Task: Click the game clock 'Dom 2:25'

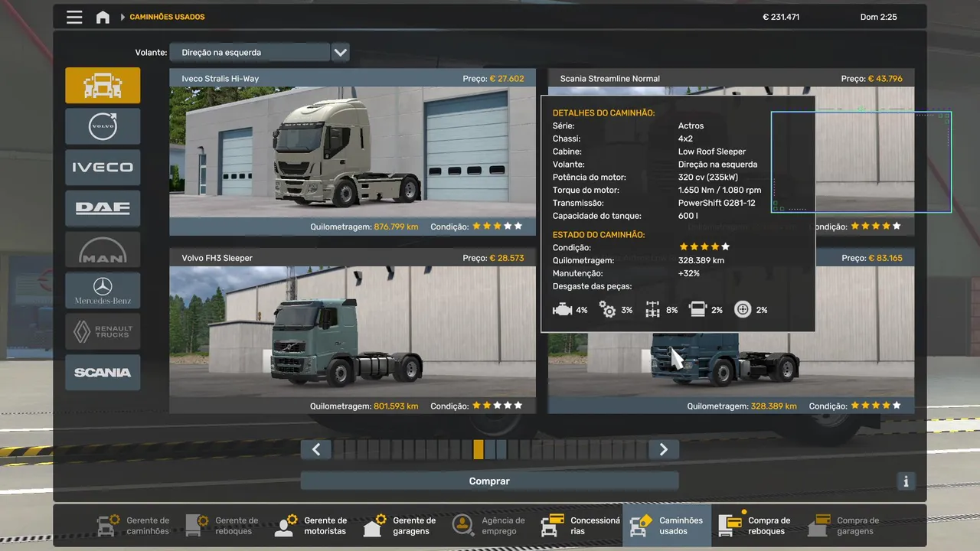Action: click(879, 17)
